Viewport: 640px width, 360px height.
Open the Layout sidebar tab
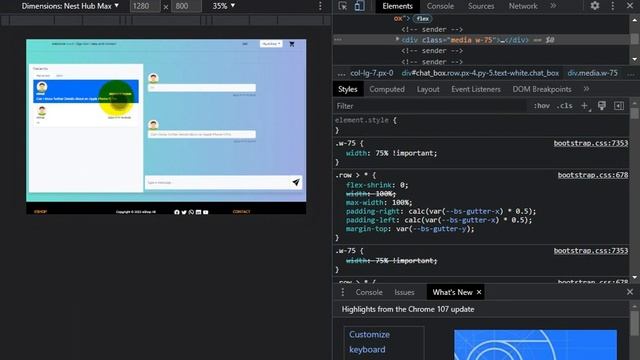428,89
